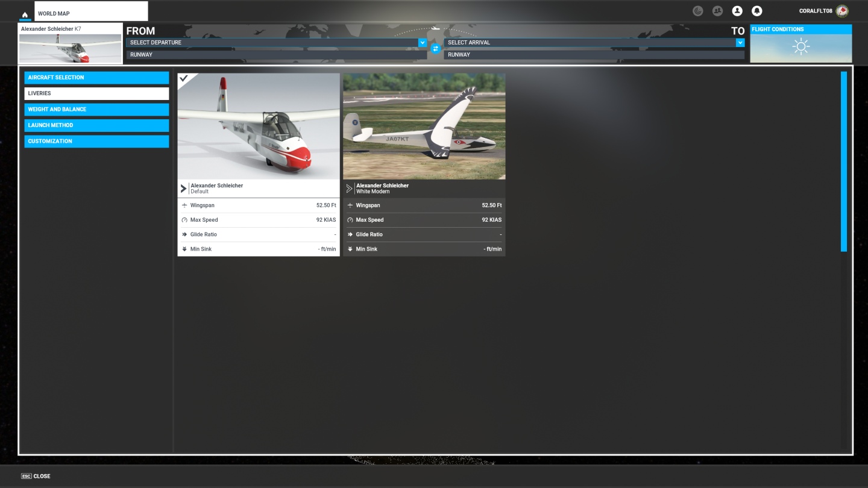Open the Customization menu
The width and height of the screenshot is (868, 488).
coord(96,142)
